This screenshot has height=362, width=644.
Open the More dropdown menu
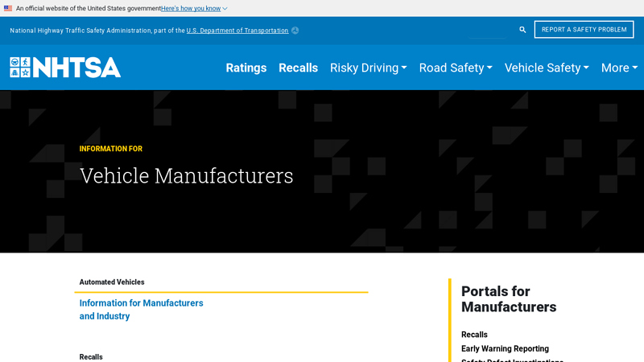click(x=619, y=68)
